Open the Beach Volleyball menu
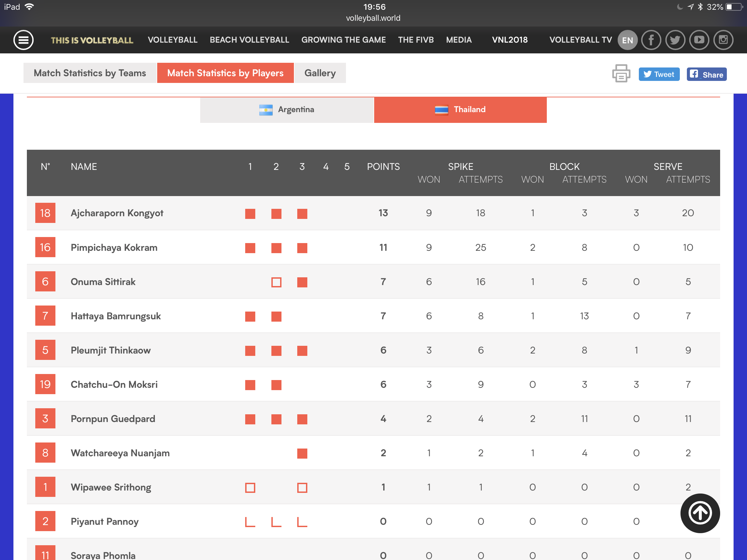Image resolution: width=747 pixels, height=560 pixels. click(x=249, y=40)
